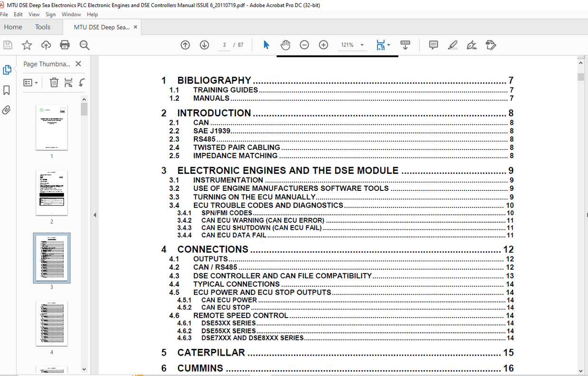Select the arrow Selection tool
The width and height of the screenshot is (588, 376).
(266, 45)
